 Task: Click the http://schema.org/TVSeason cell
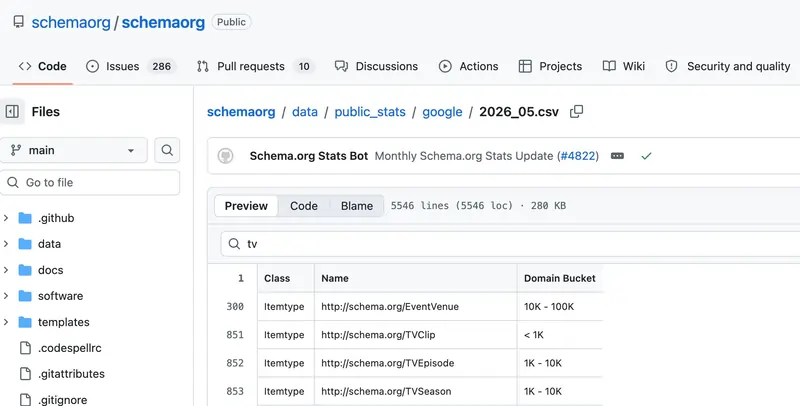click(415, 391)
